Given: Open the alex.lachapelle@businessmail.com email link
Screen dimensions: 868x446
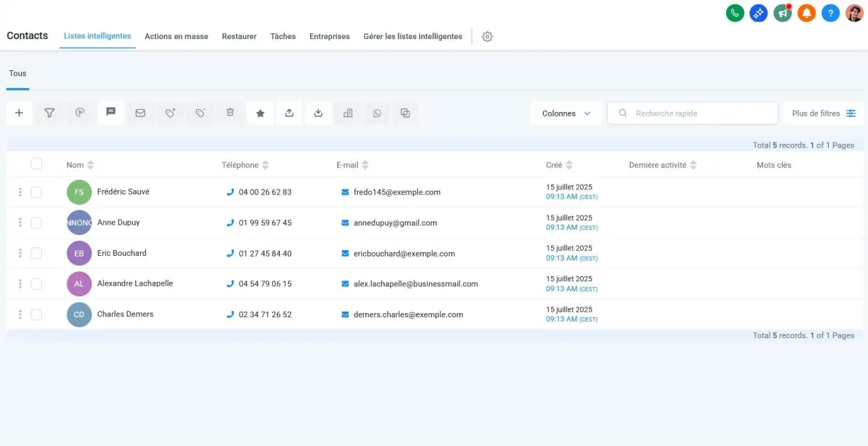Looking at the screenshot, I should pos(415,284).
